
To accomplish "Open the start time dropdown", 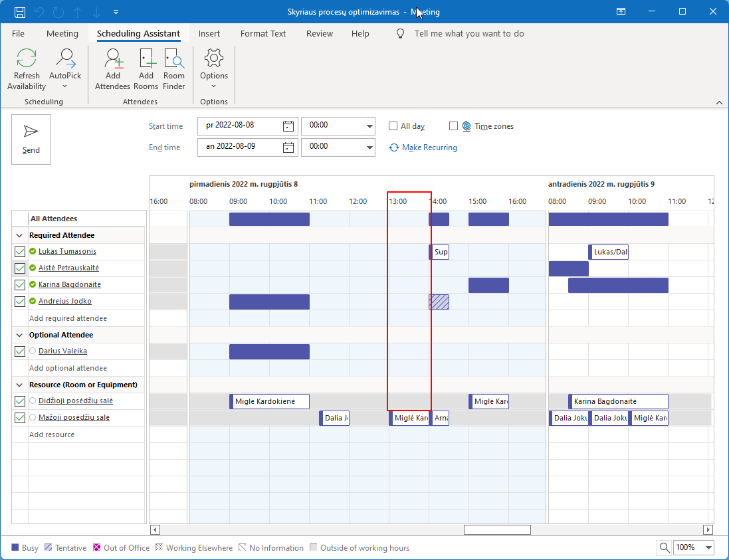I will point(369,126).
